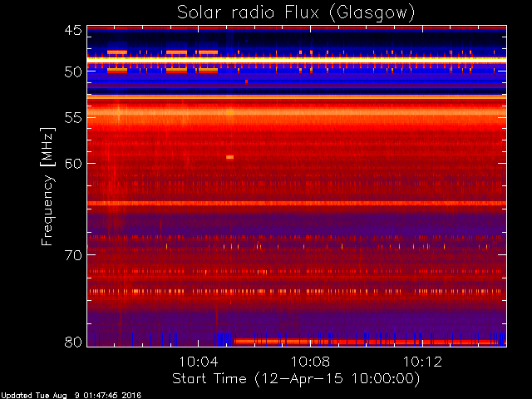Click the 45 frequency tick label
Viewport: 532px width, 399px height.
73,30
